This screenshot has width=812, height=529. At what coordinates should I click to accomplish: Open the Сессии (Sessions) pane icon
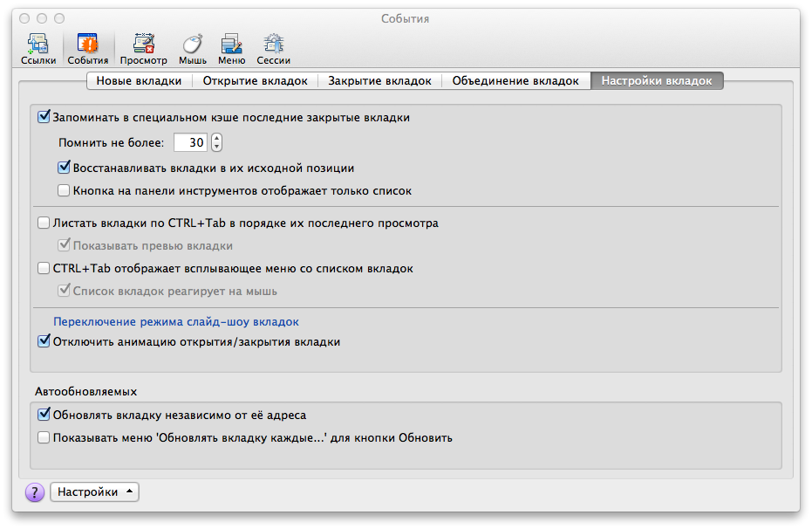(274, 49)
